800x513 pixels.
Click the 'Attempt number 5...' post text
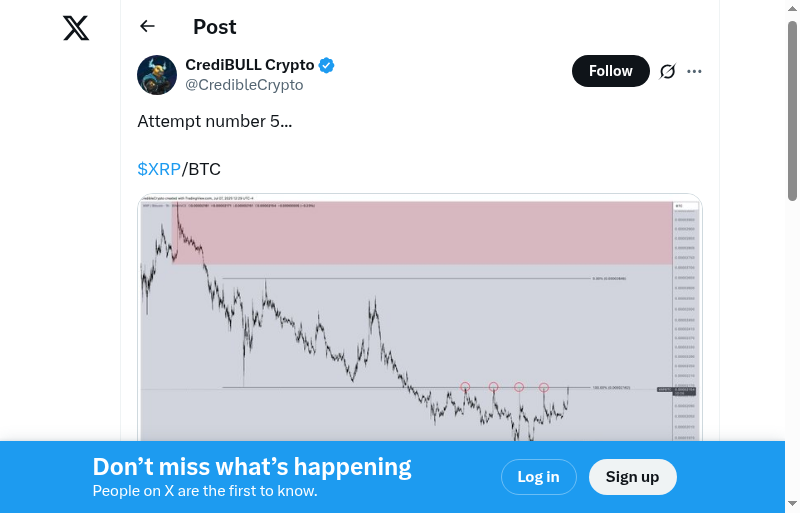(215, 121)
